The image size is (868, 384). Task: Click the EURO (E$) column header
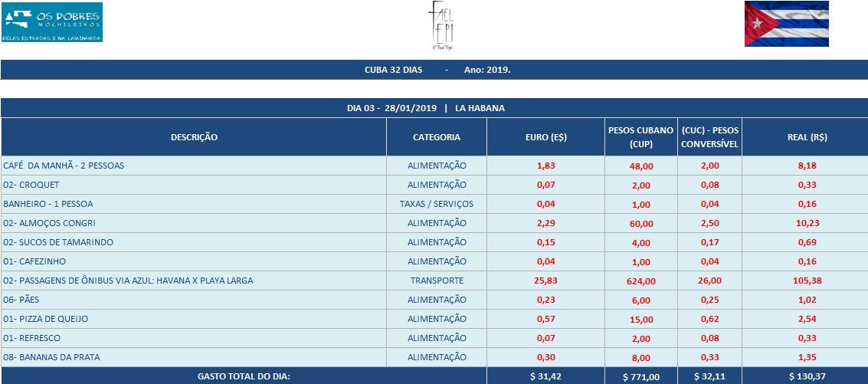[x=545, y=137]
